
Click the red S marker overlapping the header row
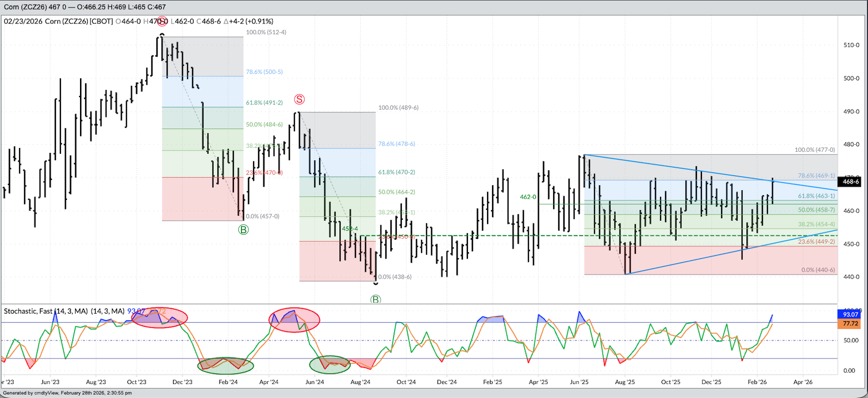pyautogui.click(x=162, y=21)
